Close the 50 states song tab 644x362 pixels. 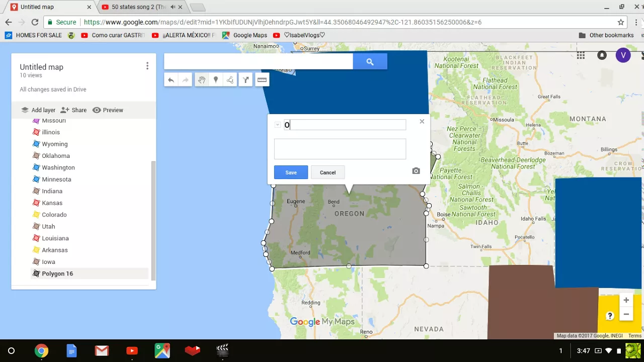(x=180, y=7)
